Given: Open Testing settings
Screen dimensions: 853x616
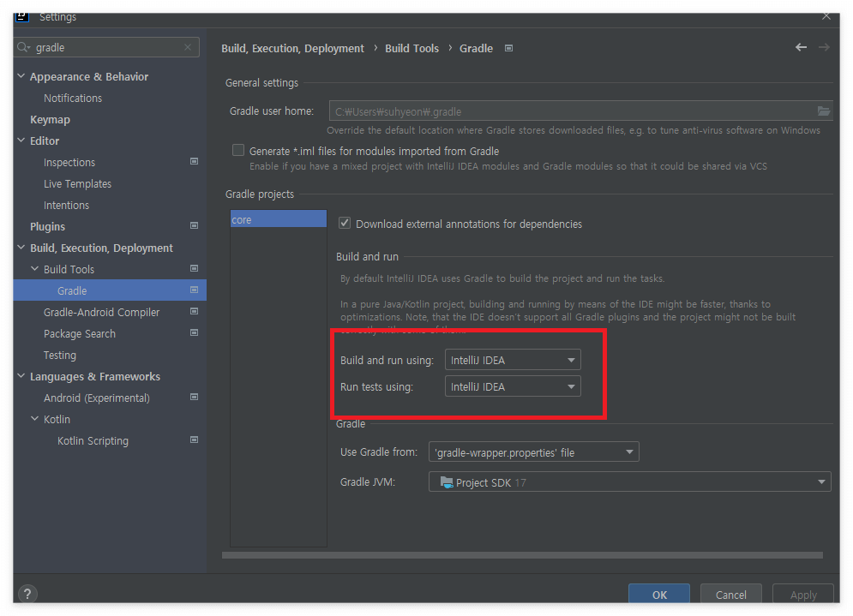Looking at the screenshot, I should 60,355.
